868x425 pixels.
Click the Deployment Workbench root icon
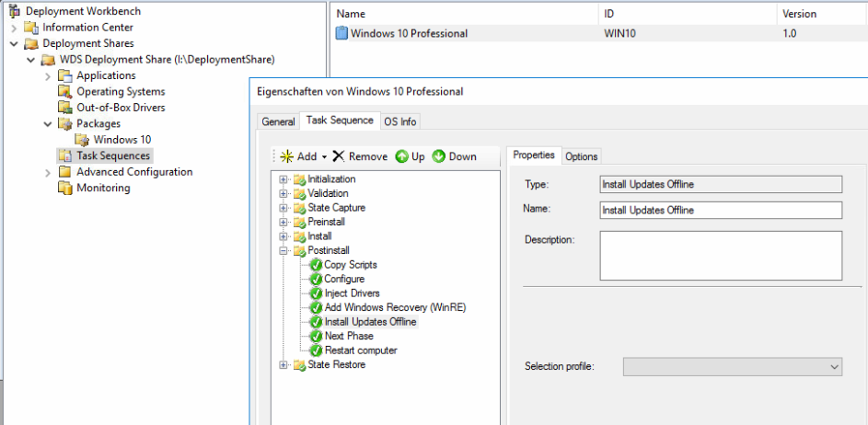pos(15,11)
